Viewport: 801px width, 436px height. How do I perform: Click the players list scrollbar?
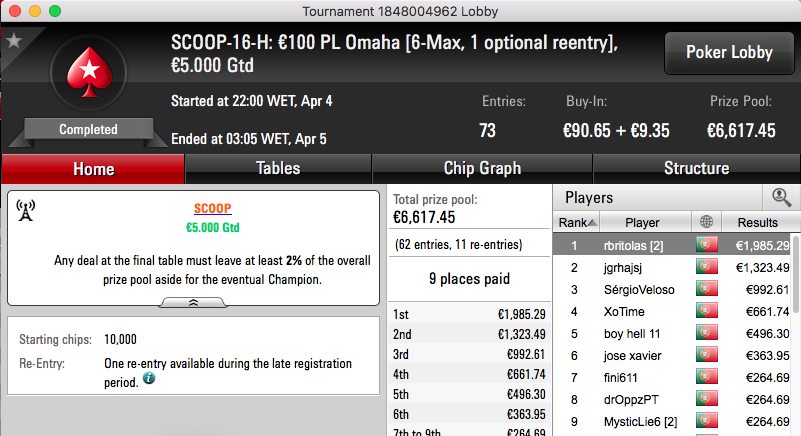coord(795,274)
